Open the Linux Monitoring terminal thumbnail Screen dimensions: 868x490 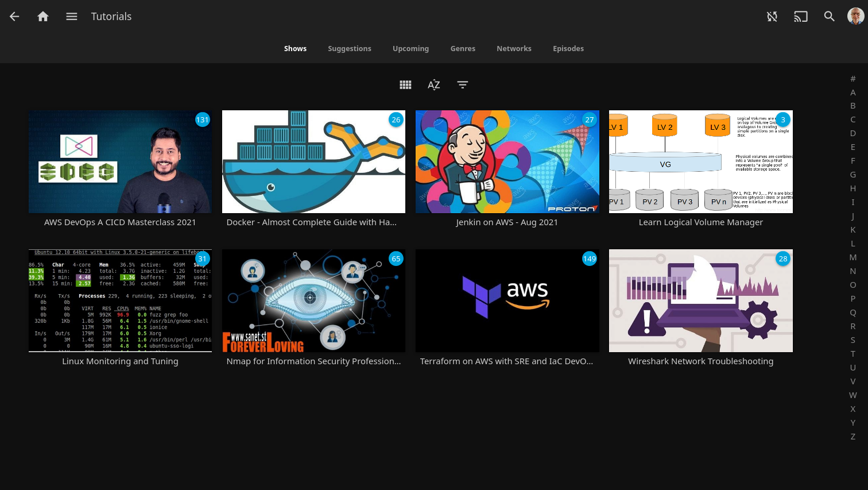click(x=120, y=301)
